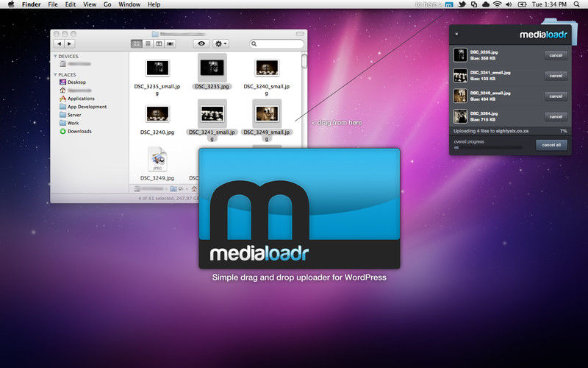Screen dimensions: 588x368
Task: Click the Finder search field
Action: coord(277,44)
